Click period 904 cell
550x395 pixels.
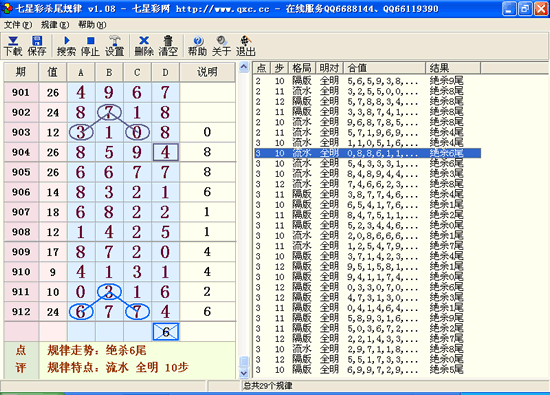point(21,152)
